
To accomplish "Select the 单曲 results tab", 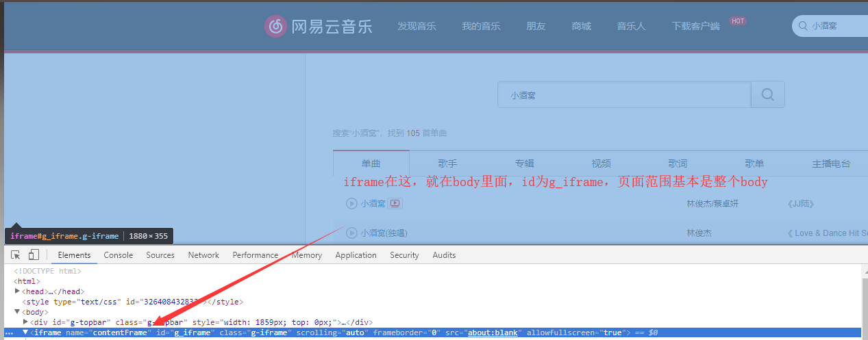I will (x=371, y=164).
